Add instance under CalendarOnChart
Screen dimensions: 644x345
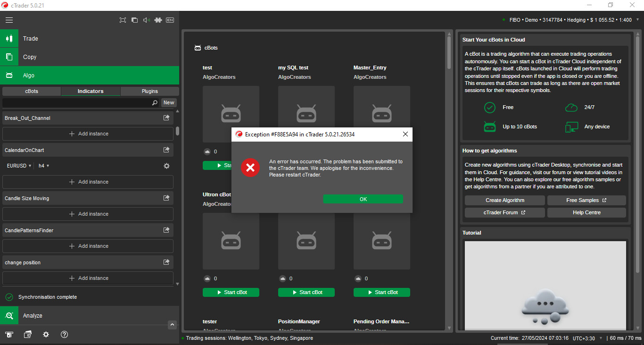88,182
